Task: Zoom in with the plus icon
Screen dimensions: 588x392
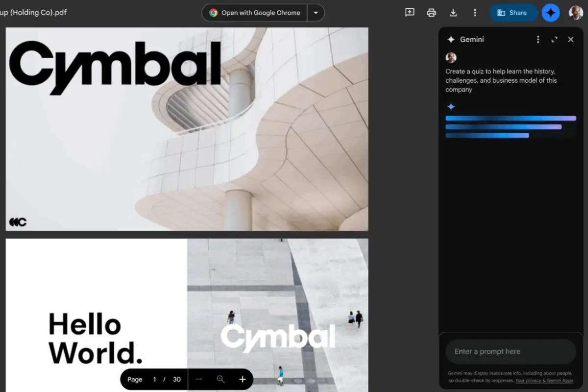Action: click(242, 379)
